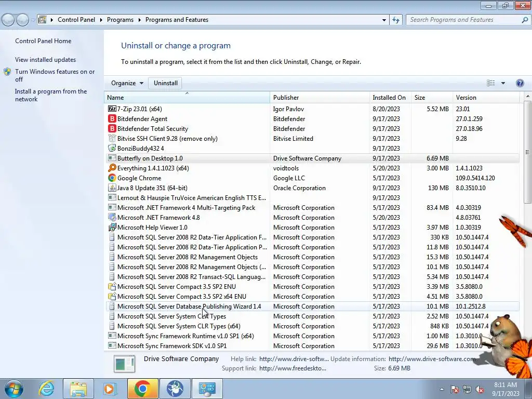
Task: Click the Bitdefender Agent red B icon
Action: click(112, 119)
